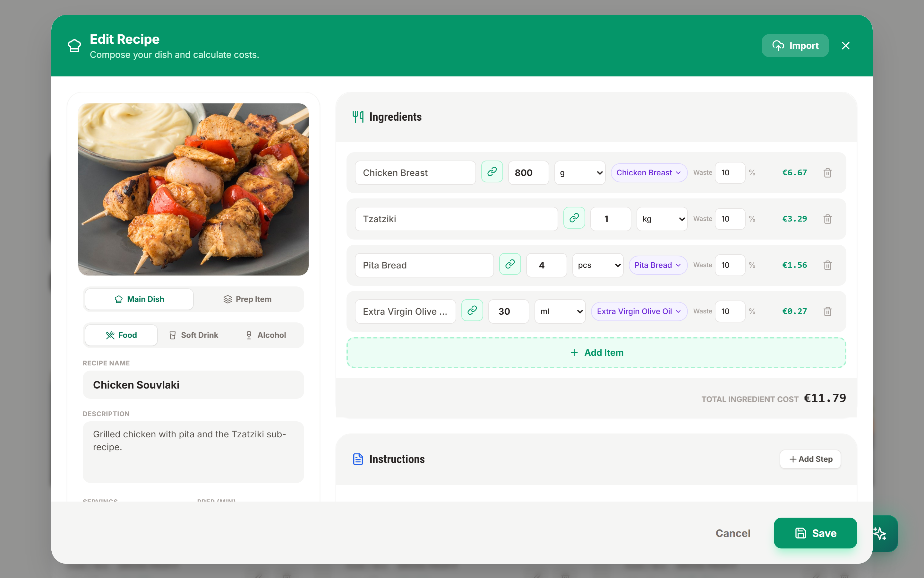This screenshot has height=578, width=924.
Task: Select the Alcohol category
Action: [266, 335]
